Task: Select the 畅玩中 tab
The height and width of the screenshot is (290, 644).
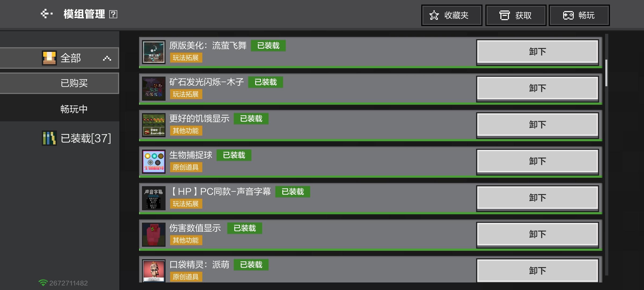Action: (x=74, y=109)
